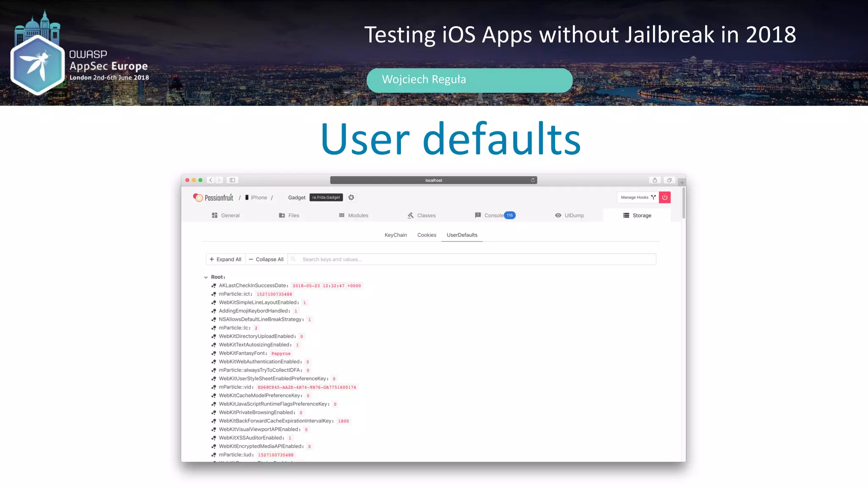Image resolution: width=868 pixels, height=488 pixels.
Task: Click the Storage list icon
Action: pyautogui.click(x=626, y=216)
